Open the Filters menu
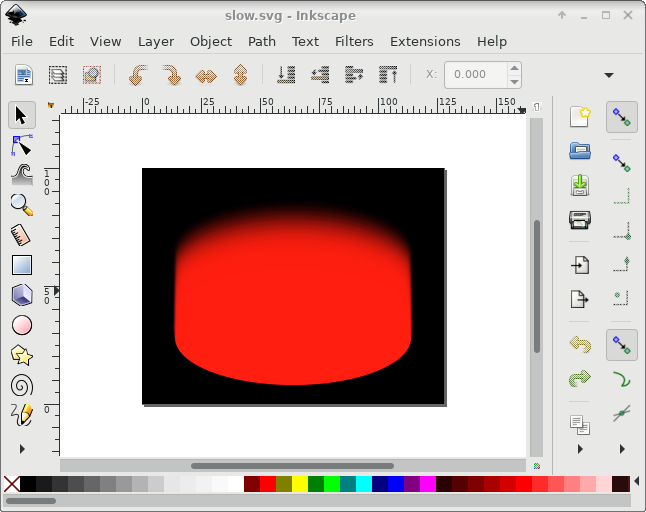The width and height of the screenshot is (646, 512). coord(354,42)
